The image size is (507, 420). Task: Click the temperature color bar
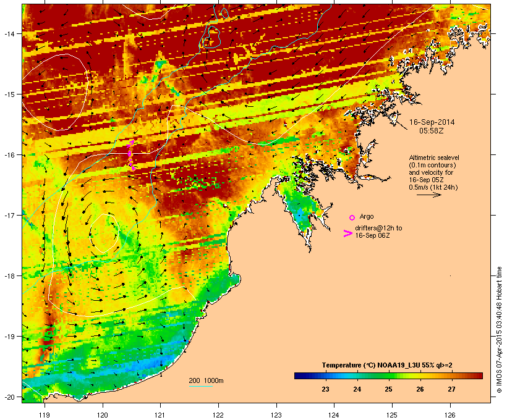point(388,376)
